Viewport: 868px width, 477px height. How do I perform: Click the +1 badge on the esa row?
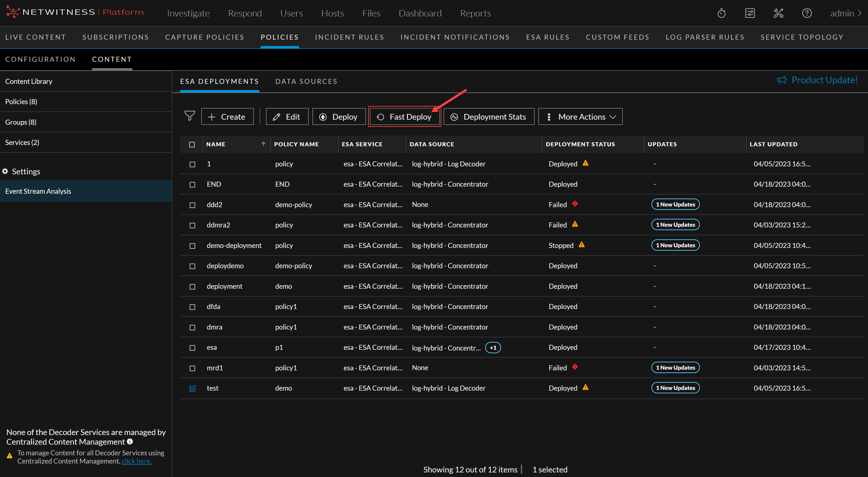(x=493, y=348)
